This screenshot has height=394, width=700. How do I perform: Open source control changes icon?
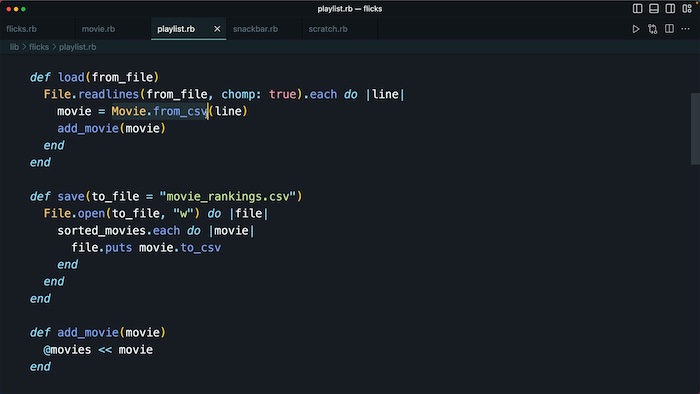coord(653,29)
